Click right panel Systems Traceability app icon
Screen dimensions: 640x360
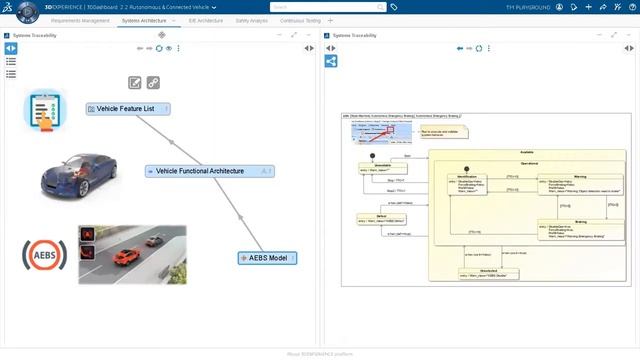point(327,36)
